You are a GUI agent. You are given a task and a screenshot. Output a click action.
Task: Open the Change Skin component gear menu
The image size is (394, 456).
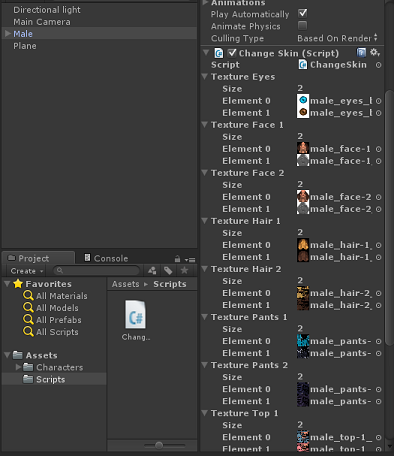[375, 53]
